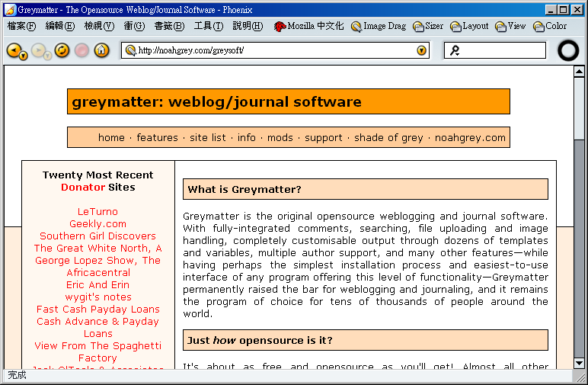Click the Forward navigation button
This screenshot has height=385, width=588.
coord(38,50)
